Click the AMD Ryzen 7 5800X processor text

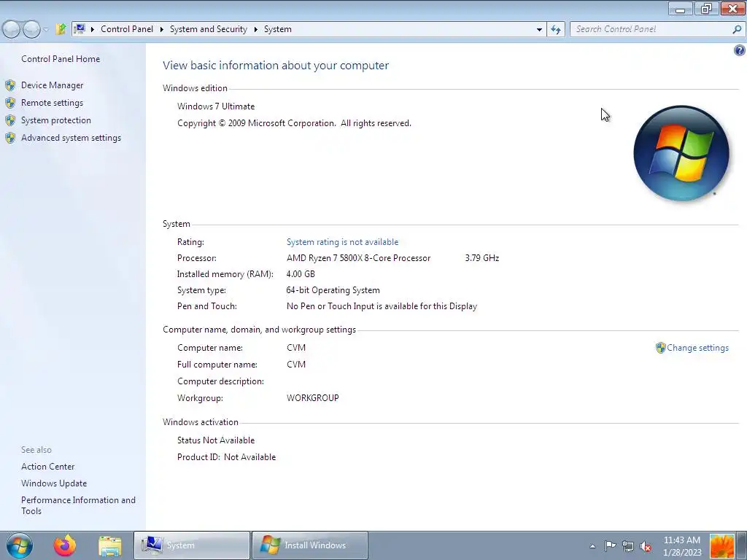tap(358, 258)
